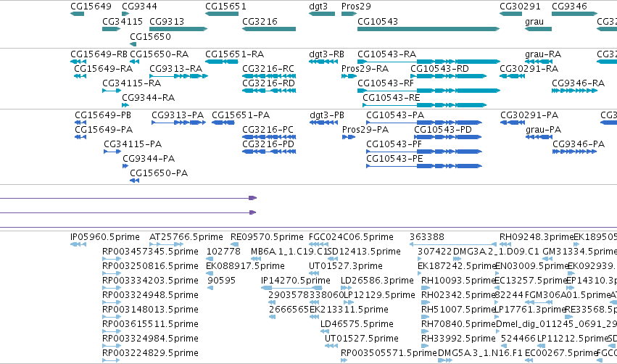Click protein CG3216-PC
The width and height of the screenshot is (617, 364).
tap(269, 137)
